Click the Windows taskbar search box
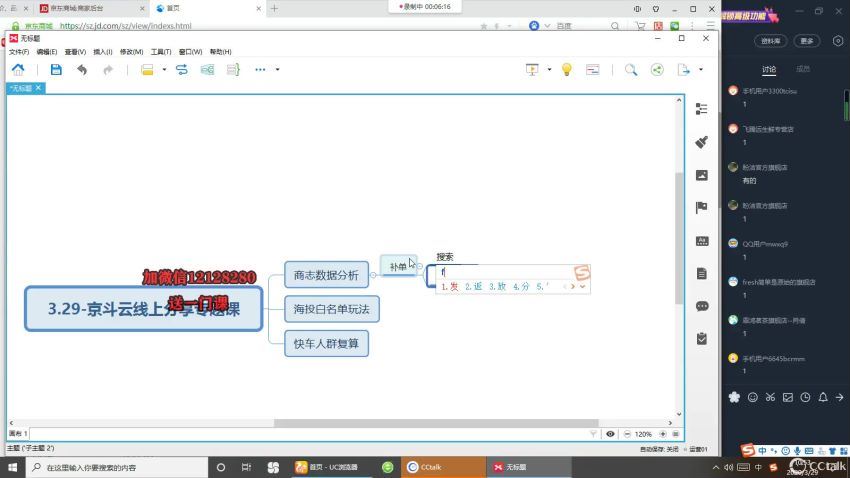 (117, 467)
